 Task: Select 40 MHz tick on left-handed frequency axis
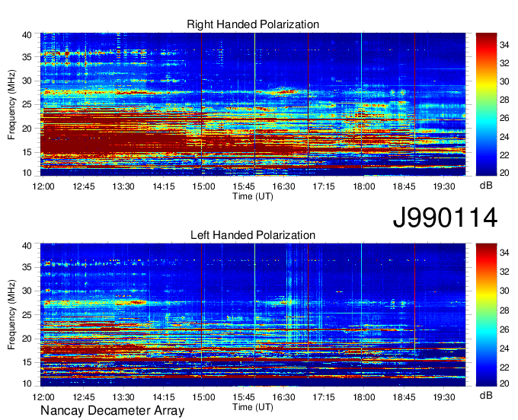27,246
